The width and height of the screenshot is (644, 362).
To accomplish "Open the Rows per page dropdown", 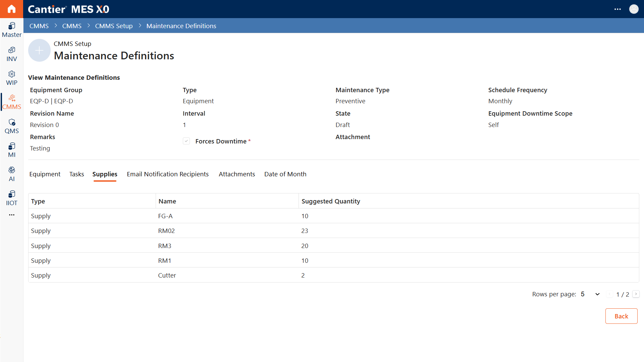I will [590, 294].
